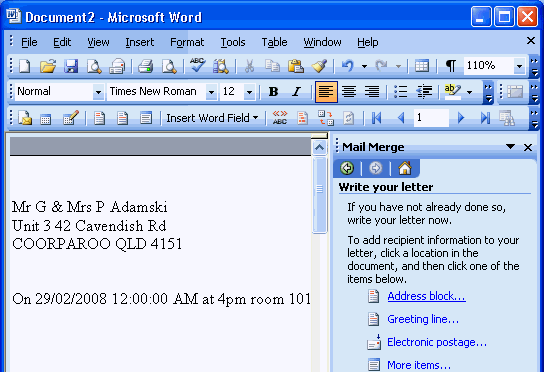Viewport: 544px width, 372px height.
Task: Click the vertical scrollbar up arrow
Action: tap(319, 148)
